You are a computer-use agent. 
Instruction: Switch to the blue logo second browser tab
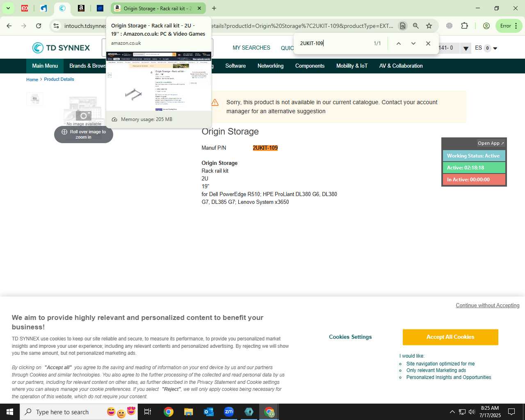[x=43, y=8]
